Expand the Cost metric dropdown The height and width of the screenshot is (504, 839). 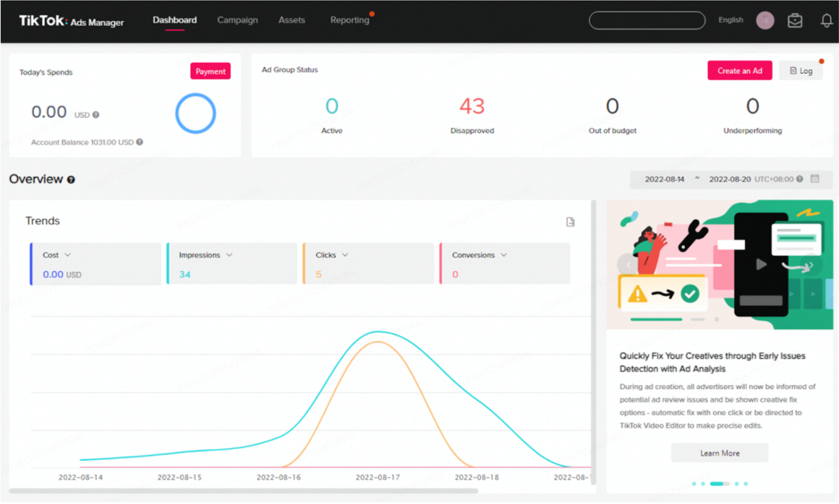click(68, 255)
